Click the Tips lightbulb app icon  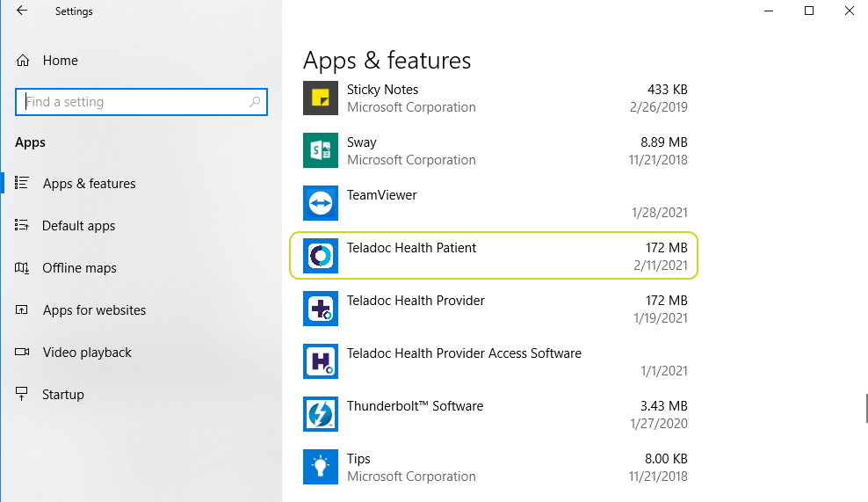point(321,467)
